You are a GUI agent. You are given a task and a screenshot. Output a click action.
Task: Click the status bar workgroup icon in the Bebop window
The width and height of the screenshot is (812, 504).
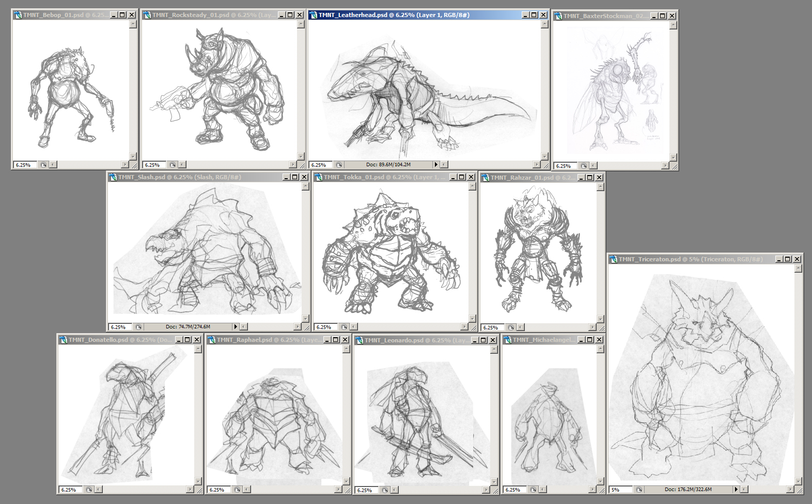pos(43,165)
